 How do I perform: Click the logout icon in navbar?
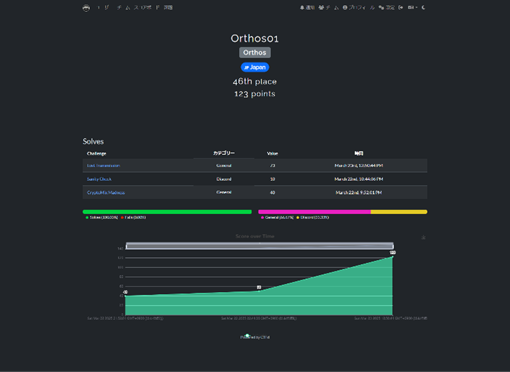pos(401,7)
